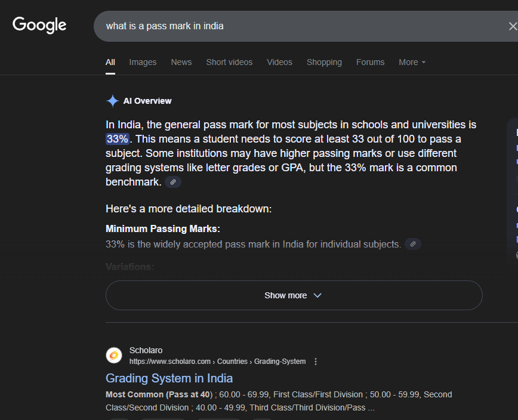Click the AI Overview sparkle icon

(x=113, y=101)
